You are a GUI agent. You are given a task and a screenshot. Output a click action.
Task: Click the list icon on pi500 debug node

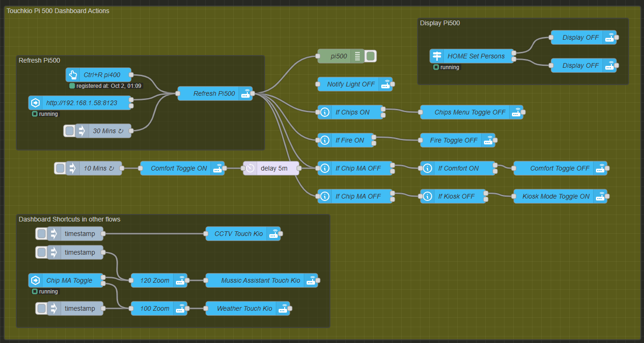pyautogui.click(x=357, y=56)
